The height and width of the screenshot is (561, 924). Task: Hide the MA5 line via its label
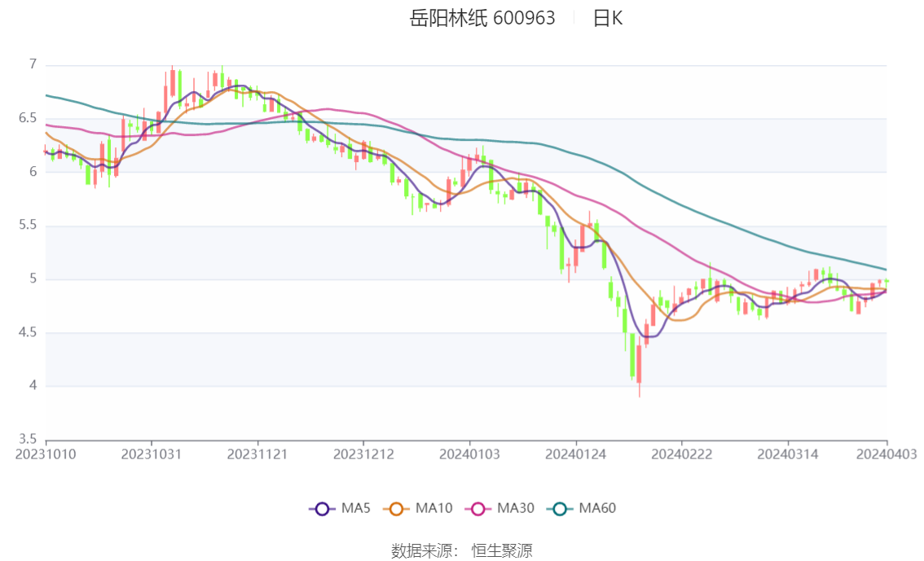355,509
